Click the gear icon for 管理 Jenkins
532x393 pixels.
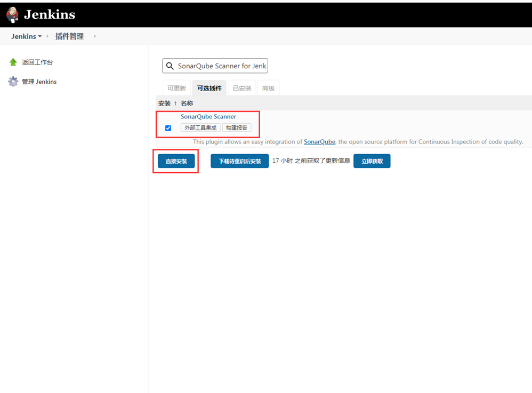click(13, 82)
